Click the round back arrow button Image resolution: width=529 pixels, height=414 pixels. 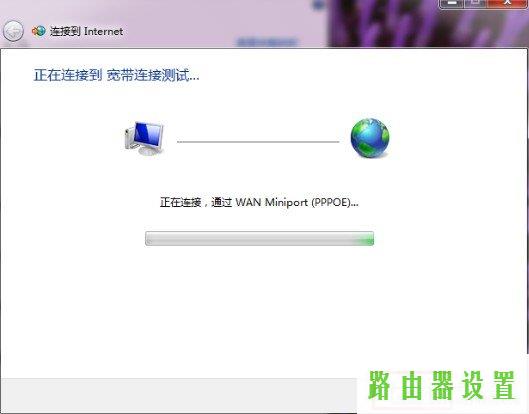tap(13, 31)
